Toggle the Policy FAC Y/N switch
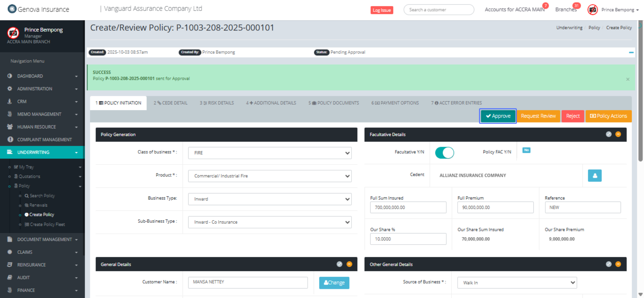 pyautogui.click(x=526, y=150)
